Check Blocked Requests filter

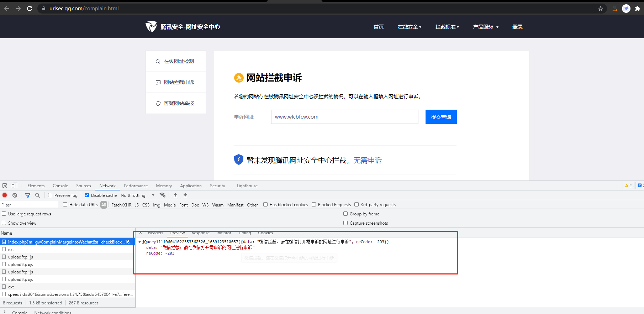[314, 204]
